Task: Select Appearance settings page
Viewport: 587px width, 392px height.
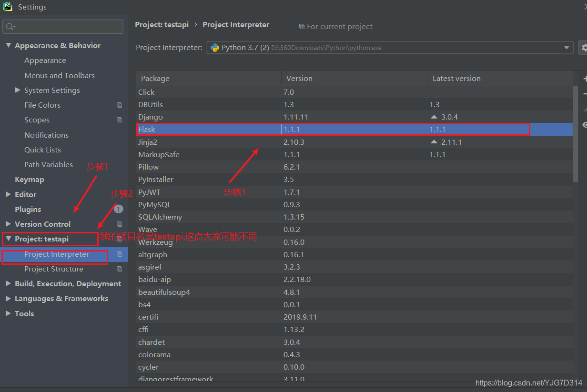Action: tap(45, 60)
